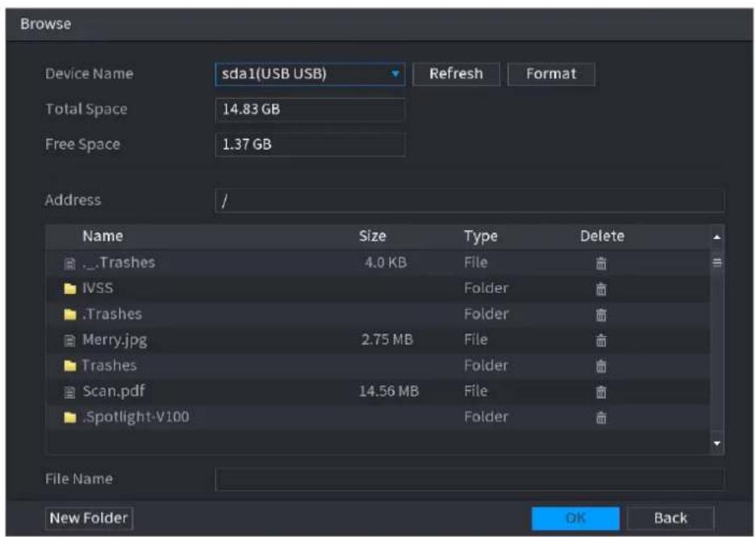This screenshot has height=537, width=756.
Task: Click the 14.56 MB size value
Action: coord(389,392)
